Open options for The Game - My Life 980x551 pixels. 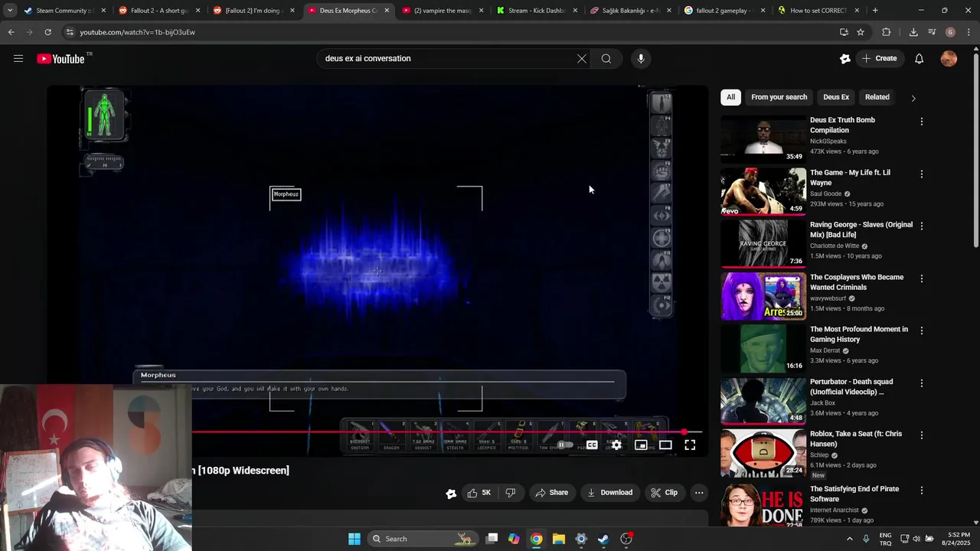922,174
